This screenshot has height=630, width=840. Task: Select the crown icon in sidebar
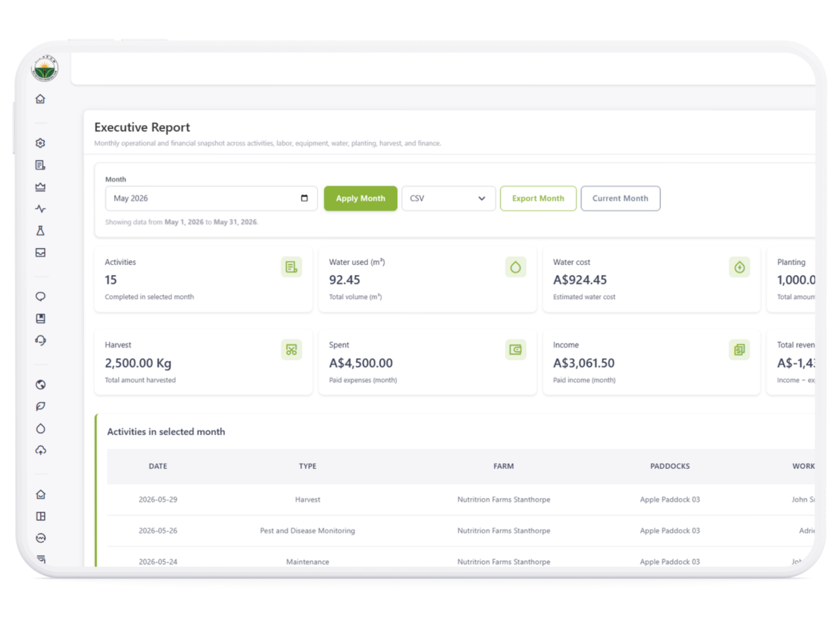pos(40,187)
